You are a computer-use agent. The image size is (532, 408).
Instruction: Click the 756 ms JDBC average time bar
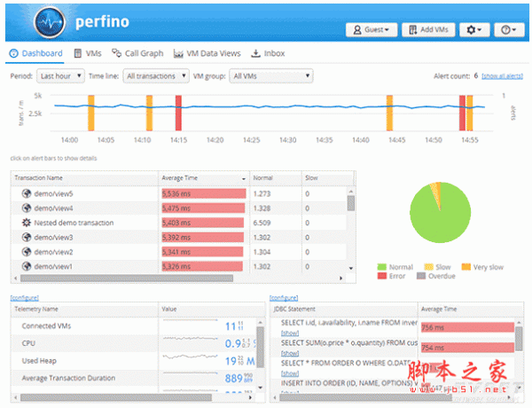[467, 327]
